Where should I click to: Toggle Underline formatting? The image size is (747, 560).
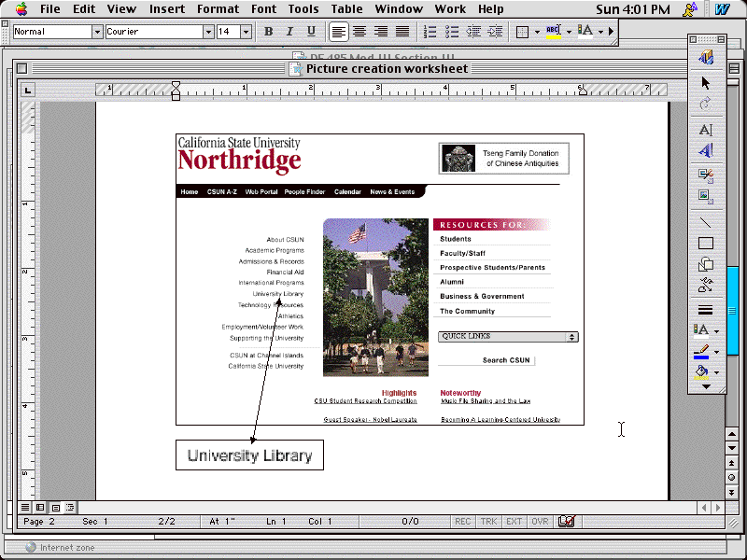click(311, 32)
